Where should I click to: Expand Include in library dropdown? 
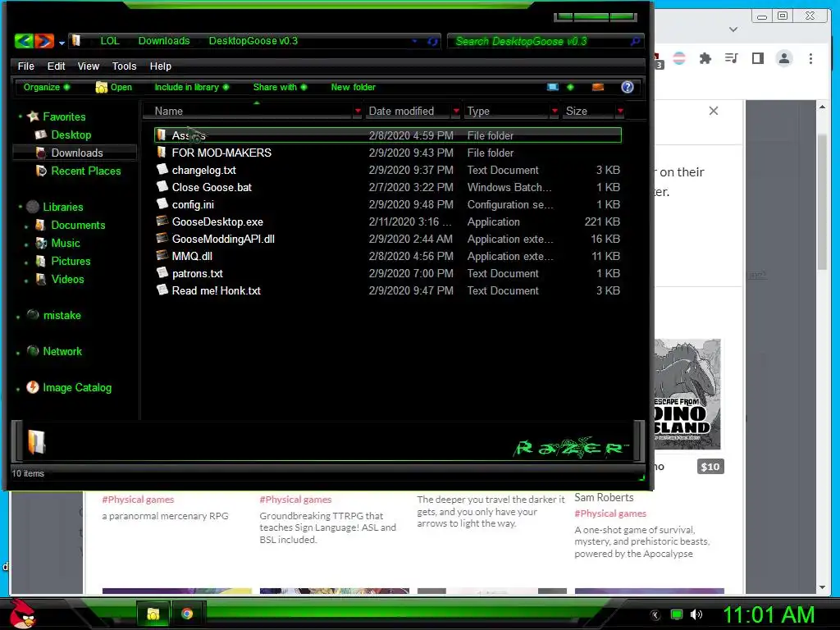[191, 87]
